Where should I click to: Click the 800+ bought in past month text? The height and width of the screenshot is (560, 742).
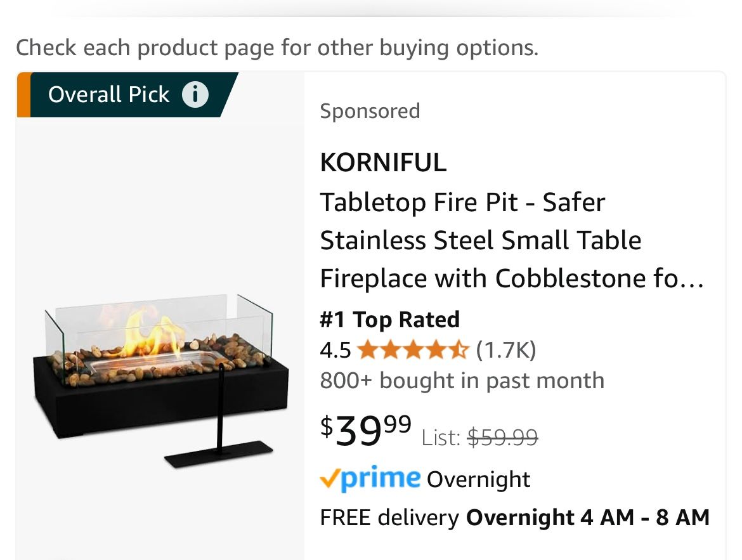pos(462,381)
